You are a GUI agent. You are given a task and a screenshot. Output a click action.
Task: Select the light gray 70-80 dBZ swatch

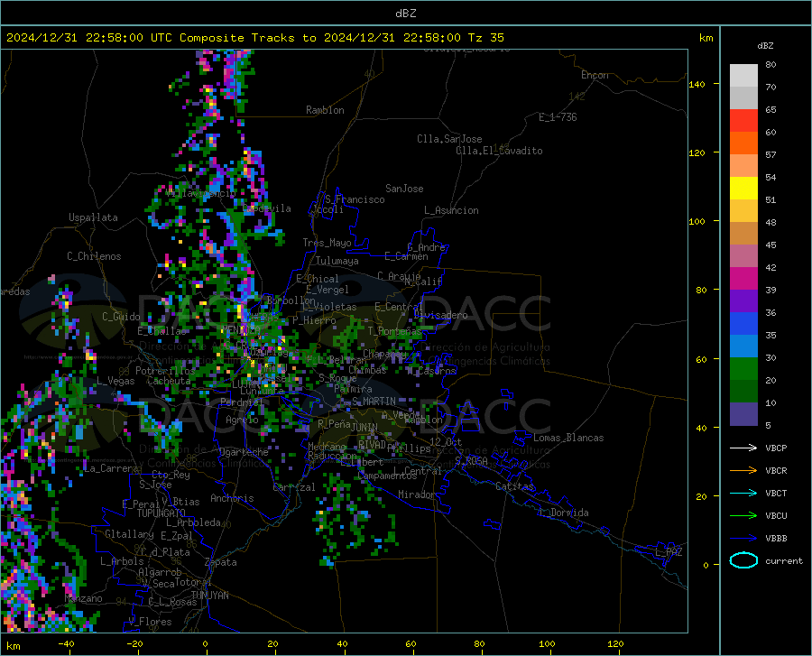pyautogui.click(x=743, y=76)
